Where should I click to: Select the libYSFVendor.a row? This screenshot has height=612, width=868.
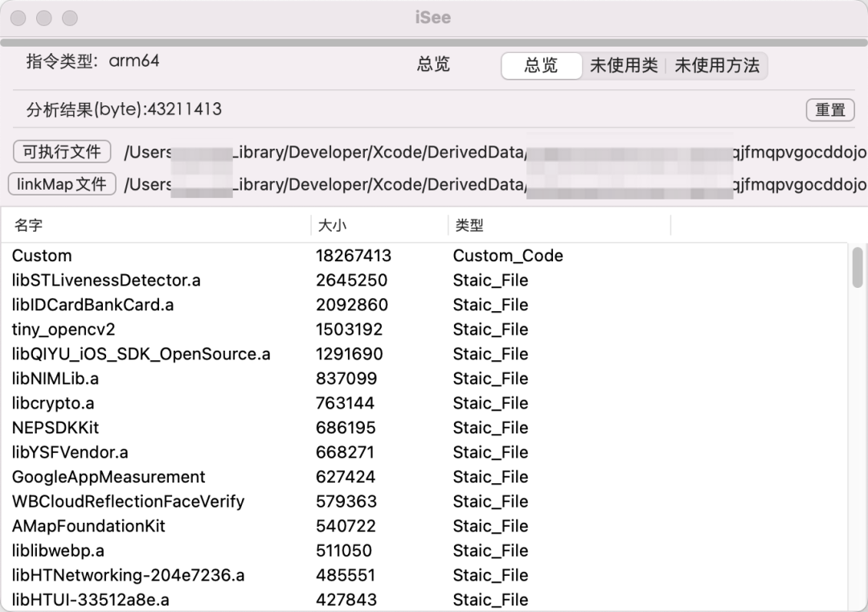(x=424, y=452)
